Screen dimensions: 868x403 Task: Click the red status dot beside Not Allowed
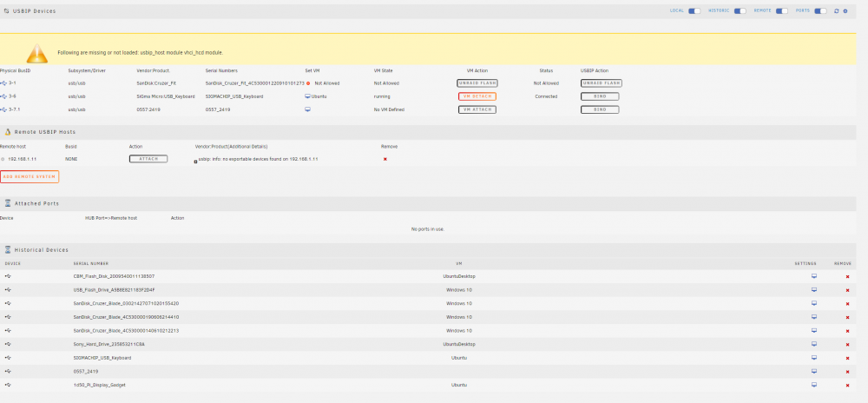point(308,83)
